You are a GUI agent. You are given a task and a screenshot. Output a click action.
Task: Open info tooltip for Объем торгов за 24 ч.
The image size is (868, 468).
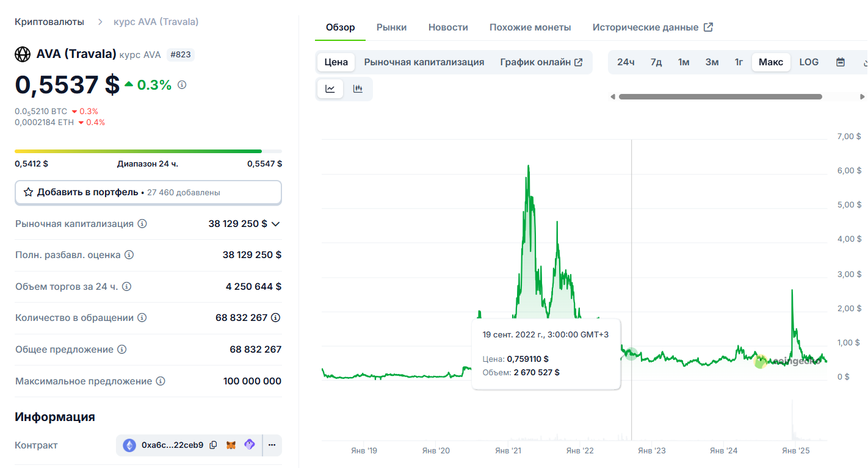tap(126, 287)
